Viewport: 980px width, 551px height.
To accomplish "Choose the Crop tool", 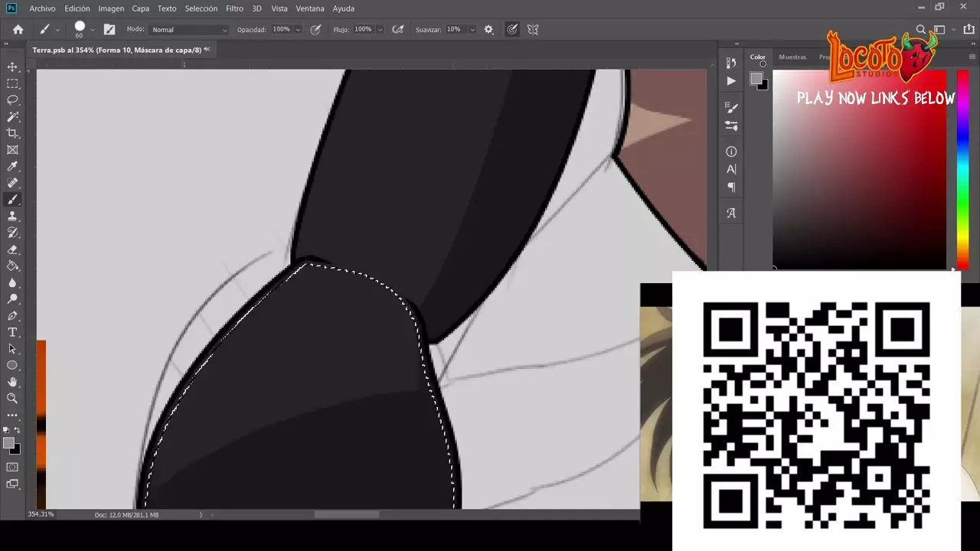I will point(12,133).
